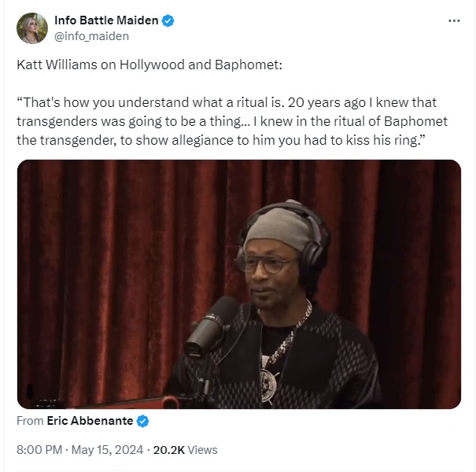Click the Views label after 20.2K

[x=202, y=449]
